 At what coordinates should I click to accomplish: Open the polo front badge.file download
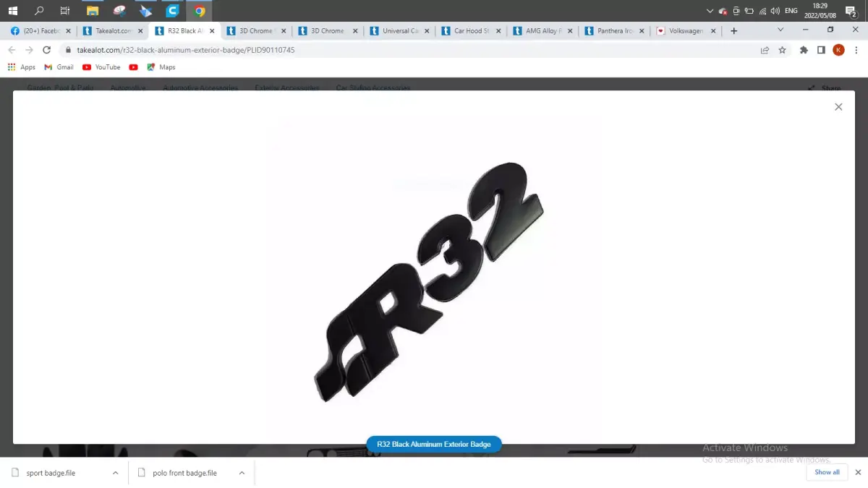(184, 473)
